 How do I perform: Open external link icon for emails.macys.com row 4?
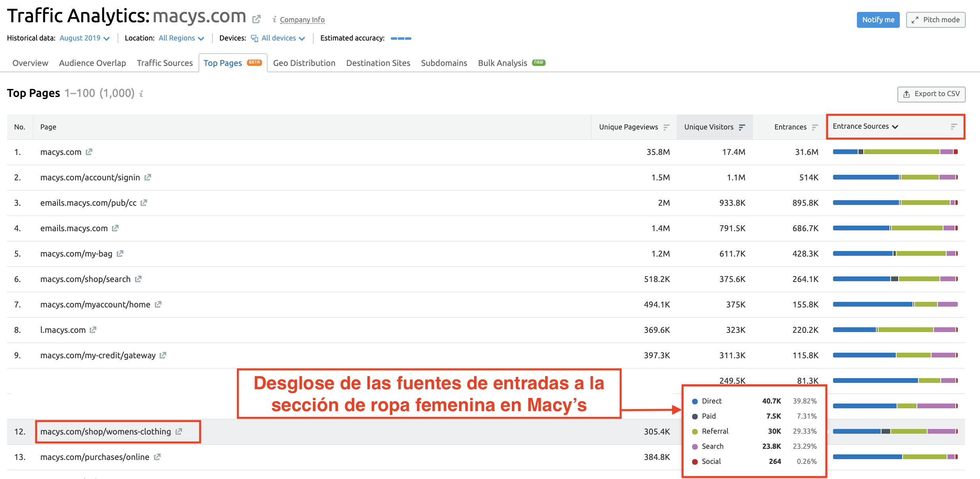pos(115,228)
